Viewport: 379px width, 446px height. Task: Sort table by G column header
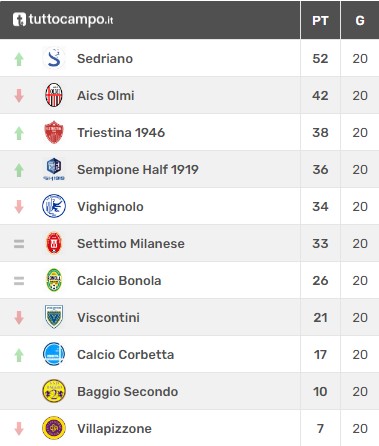click(x=360, y=21)
